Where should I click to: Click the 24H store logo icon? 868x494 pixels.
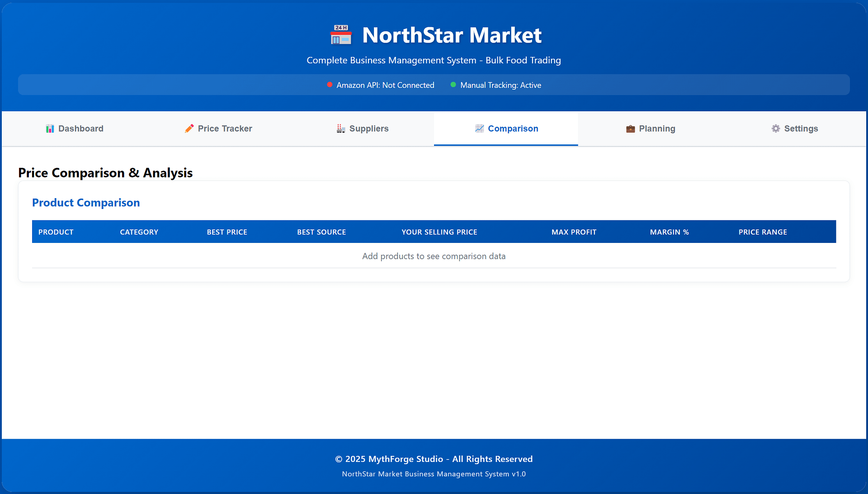(x=341, y=35)
